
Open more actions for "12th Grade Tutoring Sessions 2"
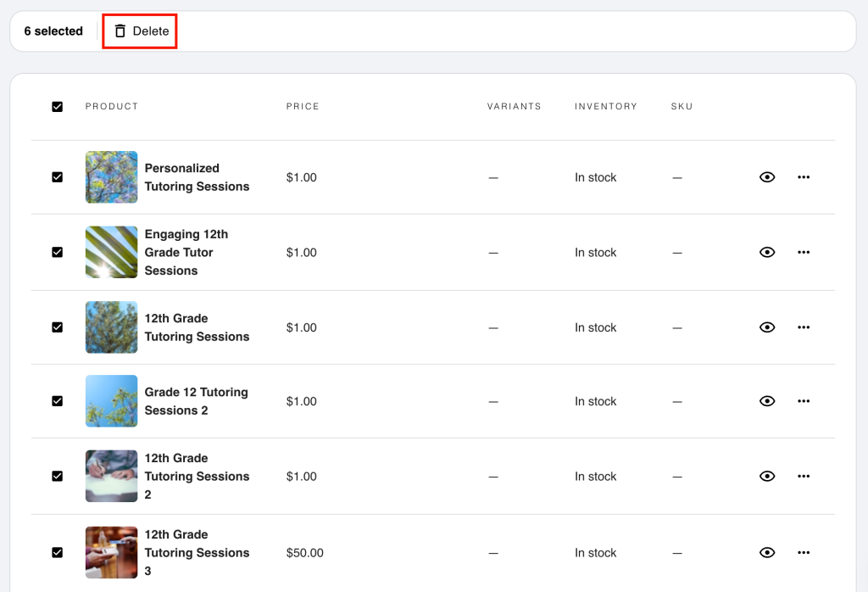coord(803,476)
